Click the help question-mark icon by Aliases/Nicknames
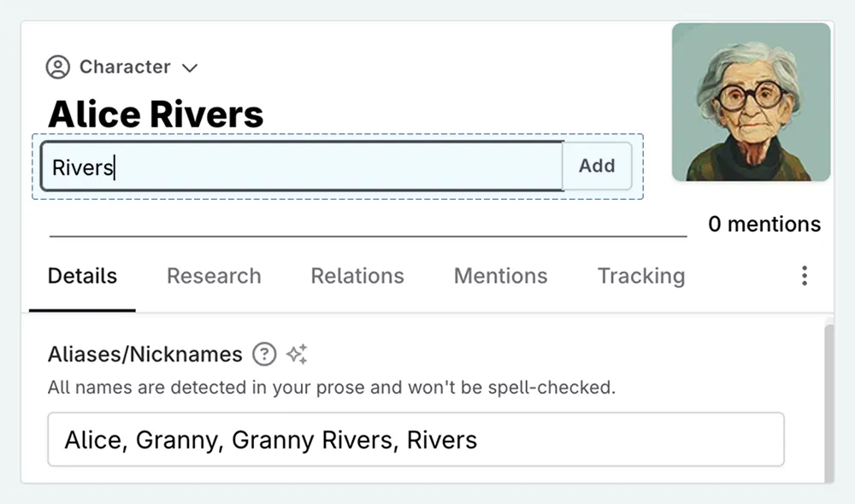Image resolution: width=855 pixels, height=504 pixels. point(265,354)
